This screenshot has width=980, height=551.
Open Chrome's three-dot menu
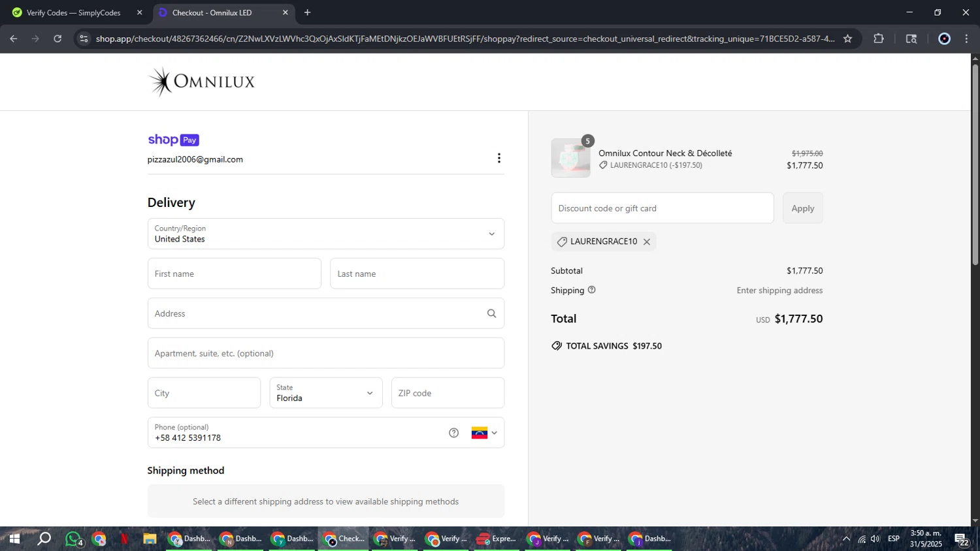(x=966, y=39)
